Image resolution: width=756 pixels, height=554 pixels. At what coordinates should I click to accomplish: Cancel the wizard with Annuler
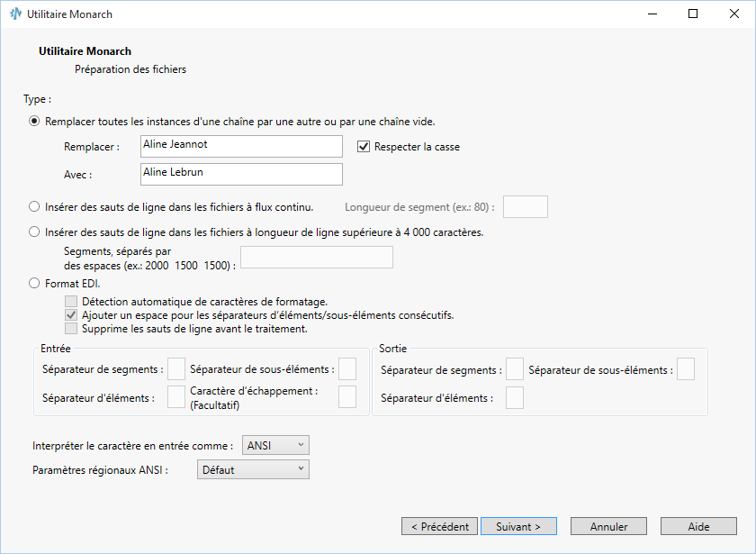tap(609, 526)
